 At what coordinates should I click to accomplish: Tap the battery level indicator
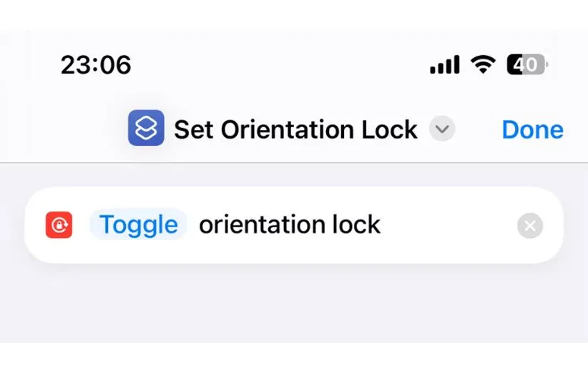527,65
